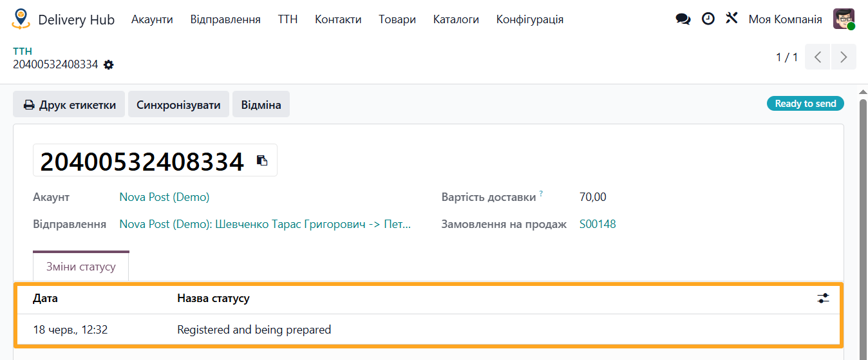Open the ТТН menu item
This screenshot has width=868, height=360.
[288, 19]
